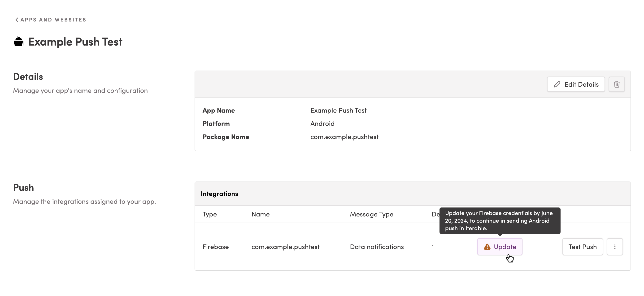Click the Message Type column header
This screenshot has width=644, height=296.
coord(371,214)
